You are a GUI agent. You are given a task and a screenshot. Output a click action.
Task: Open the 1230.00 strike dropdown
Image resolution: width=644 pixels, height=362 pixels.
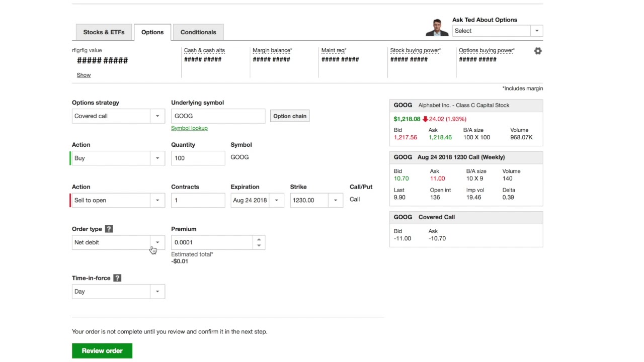coord(336,201)
